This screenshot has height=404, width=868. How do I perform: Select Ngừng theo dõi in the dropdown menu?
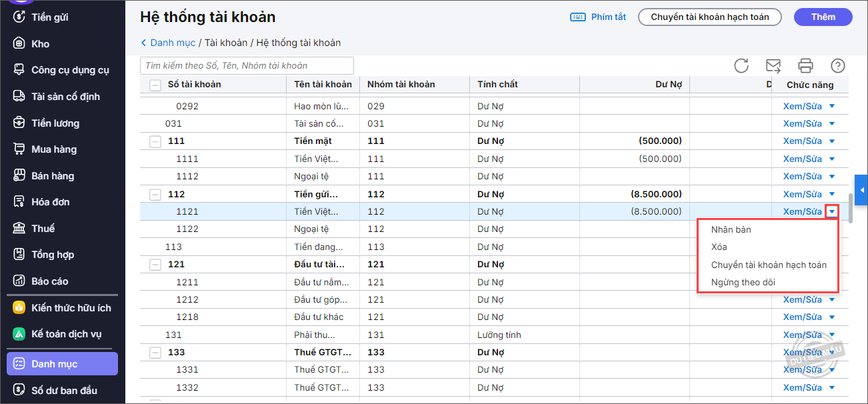(x=743, y=283)
